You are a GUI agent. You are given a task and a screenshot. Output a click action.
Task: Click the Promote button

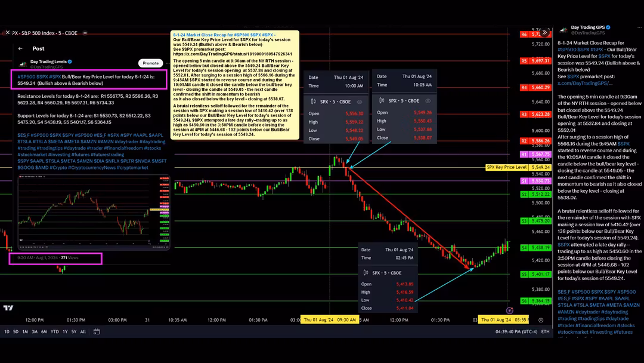(x=151, y=63)
